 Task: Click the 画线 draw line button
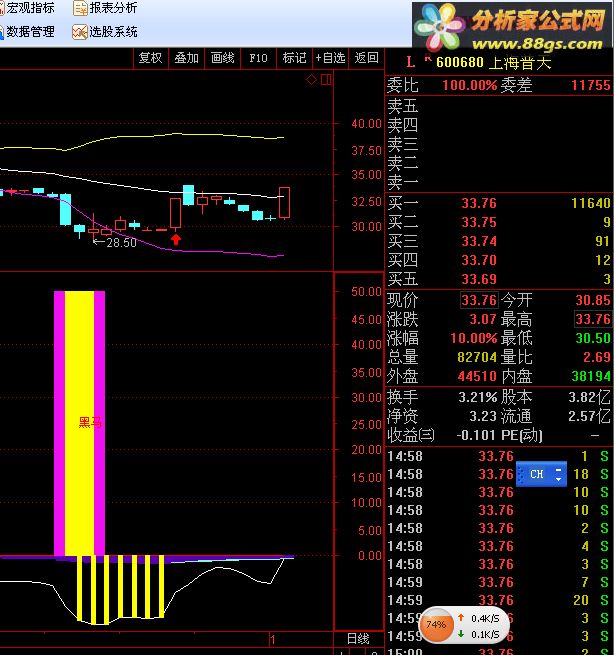point(223,58)
